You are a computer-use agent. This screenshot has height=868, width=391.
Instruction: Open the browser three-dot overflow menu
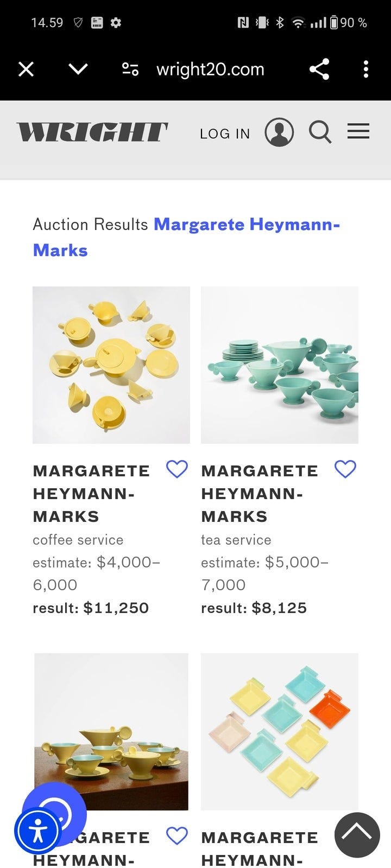(366, 69)
